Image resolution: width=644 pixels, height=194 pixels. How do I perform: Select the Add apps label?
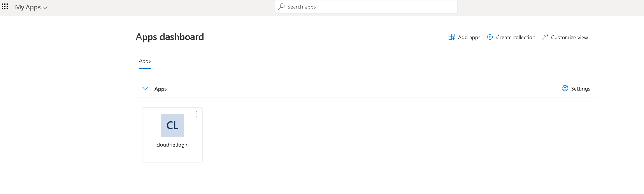pyautogui.click(x=469, y=37)
